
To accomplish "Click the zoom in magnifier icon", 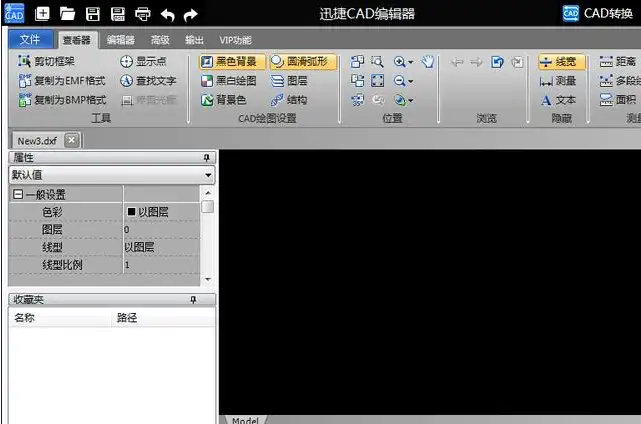I will 399,62.
